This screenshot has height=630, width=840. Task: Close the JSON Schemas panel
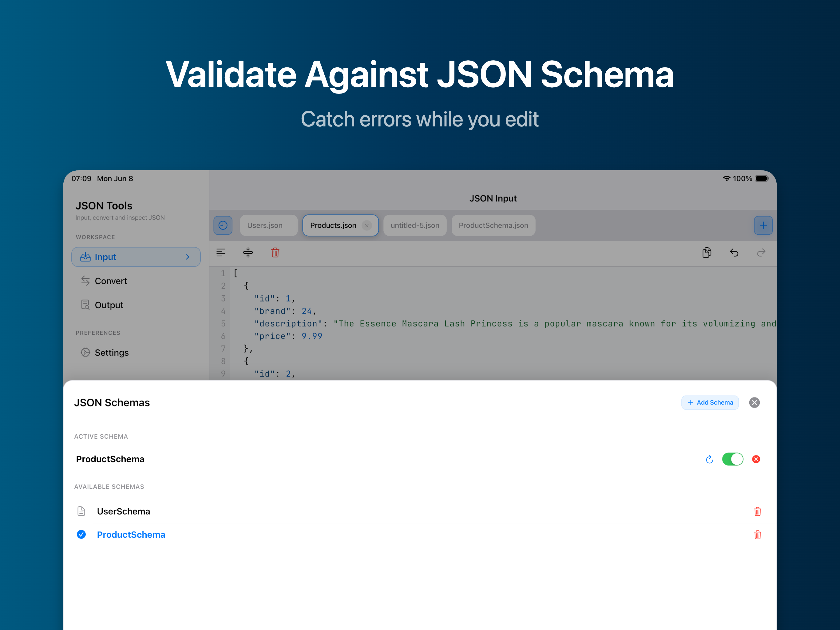(x=754, y=402)
